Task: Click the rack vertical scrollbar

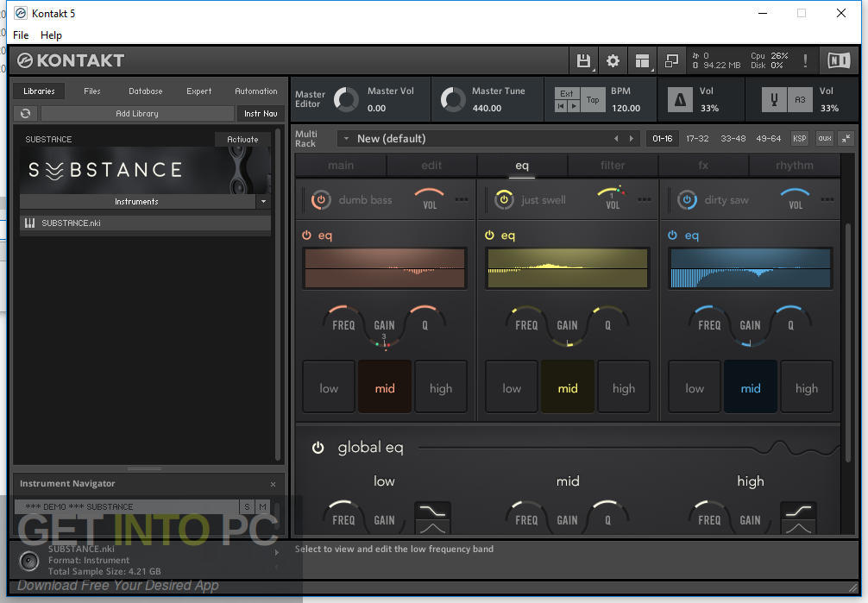Action: pyautogui.click(x=847, y=342)
